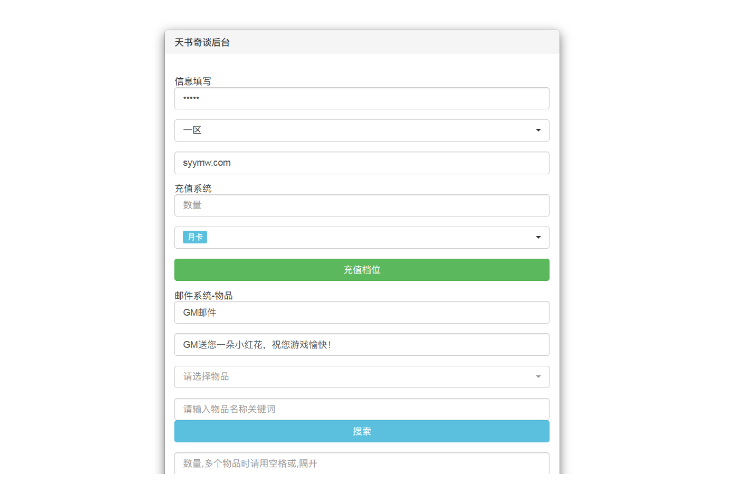Click the item name keyword search input
Screen dimensions: 730x483
361,409
